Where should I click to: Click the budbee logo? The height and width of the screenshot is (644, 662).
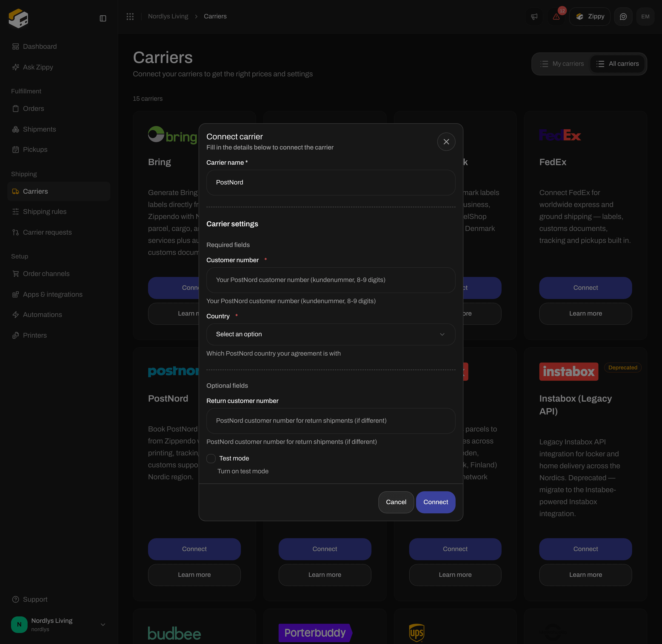tap(174, 633)
